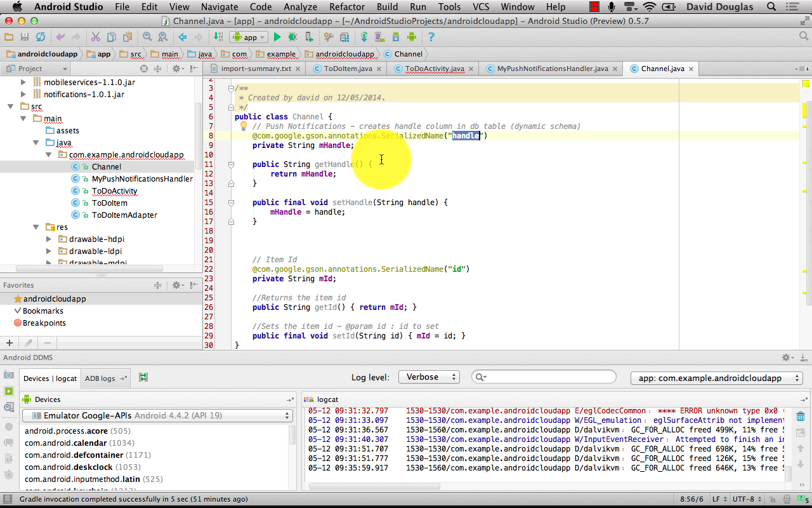
Task: Open the Log level Verbose dropdown
Action: [x=429, y=377]
